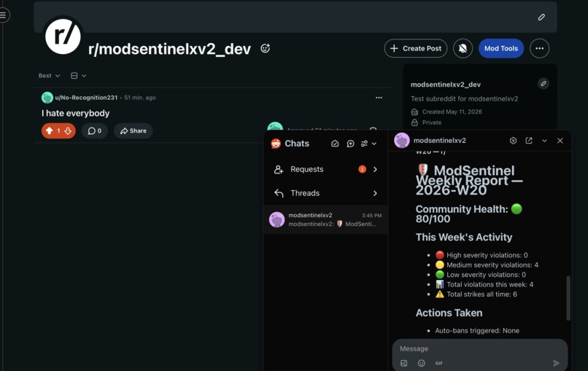Expand Threads chevron arrow
The height and width of the screenshot is (371, 588).
coord(375,193)
